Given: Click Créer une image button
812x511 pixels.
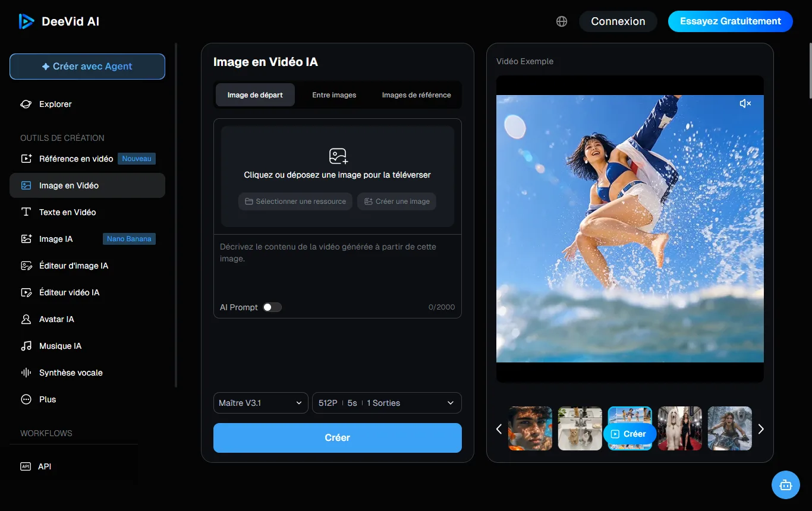Looking at the screenshot, I should tap(397, 201).
